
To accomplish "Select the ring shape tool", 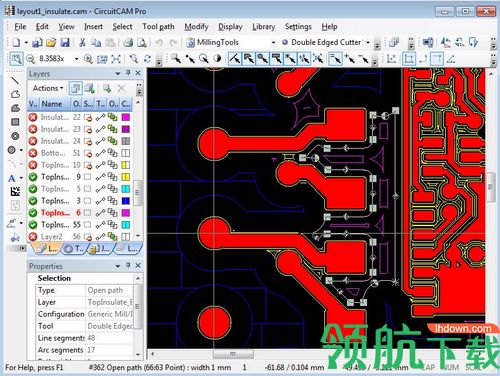I will point(15,136).
